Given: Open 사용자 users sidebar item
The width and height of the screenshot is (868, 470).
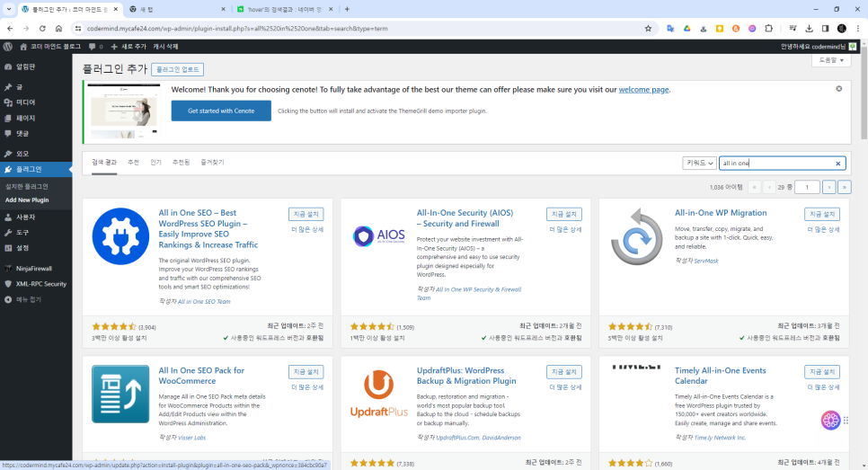Looking at the screenshot, I should point(36,217).
